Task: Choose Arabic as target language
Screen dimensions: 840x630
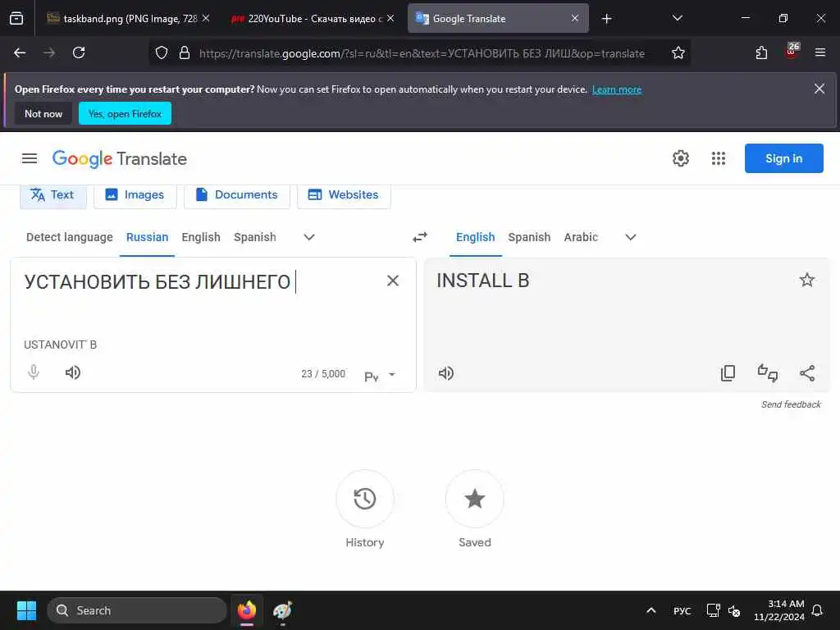Action: (581, 237)
